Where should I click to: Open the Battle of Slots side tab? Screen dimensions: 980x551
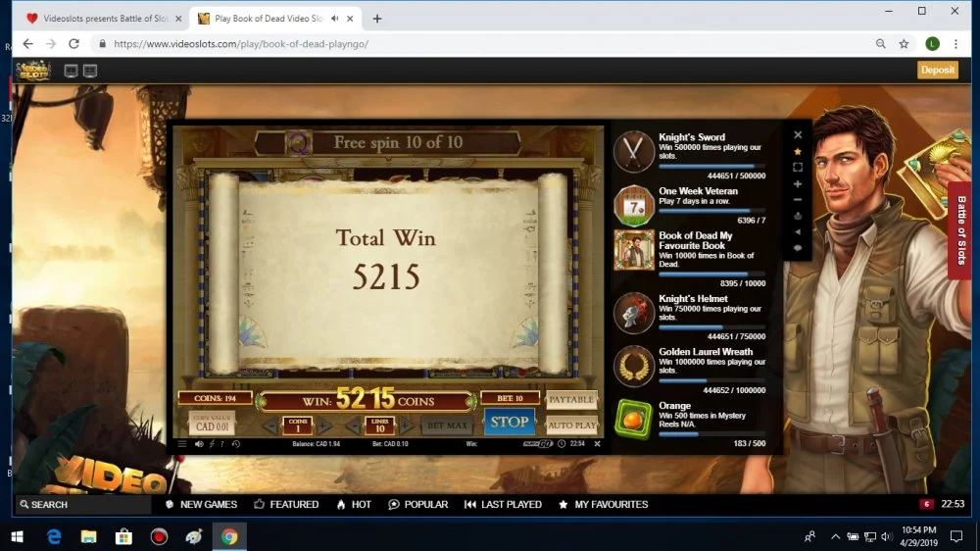(962, 230)
